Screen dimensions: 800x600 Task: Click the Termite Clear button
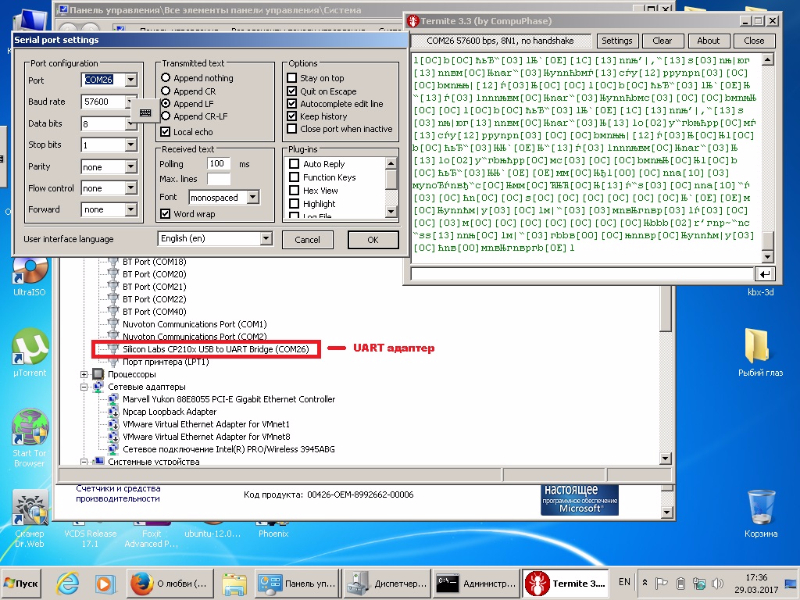pos(662,41)
